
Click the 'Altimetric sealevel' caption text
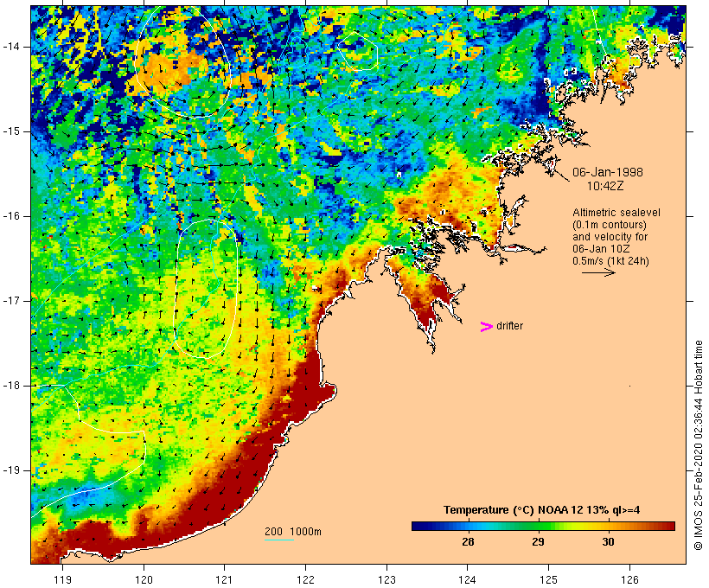(616, 213)
